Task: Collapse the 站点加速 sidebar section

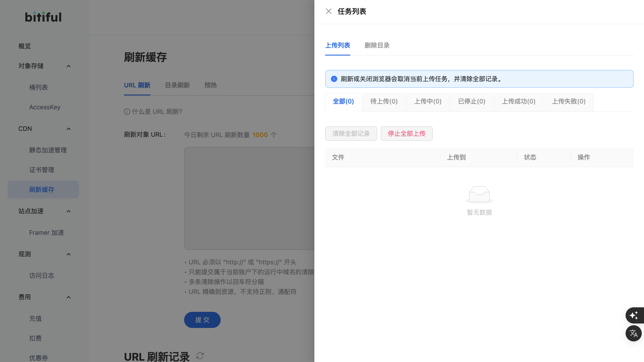Action: pyautogui.click(x=69, y=211)
